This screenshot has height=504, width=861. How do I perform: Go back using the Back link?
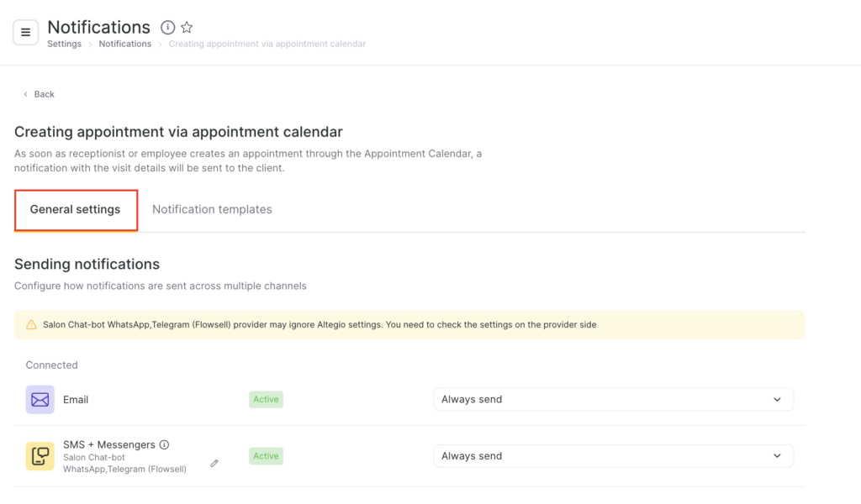pyautogui.click(x=40, y=94)
